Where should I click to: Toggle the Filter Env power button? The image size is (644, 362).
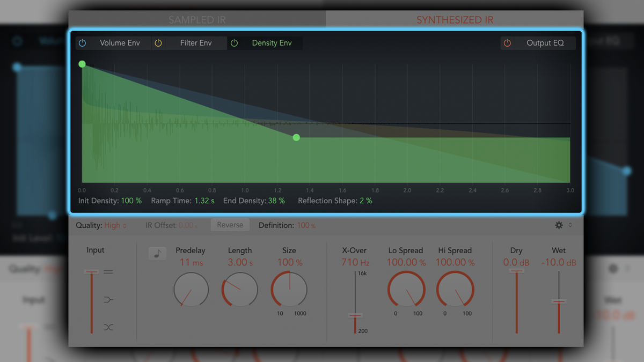(x=159, y=42)
